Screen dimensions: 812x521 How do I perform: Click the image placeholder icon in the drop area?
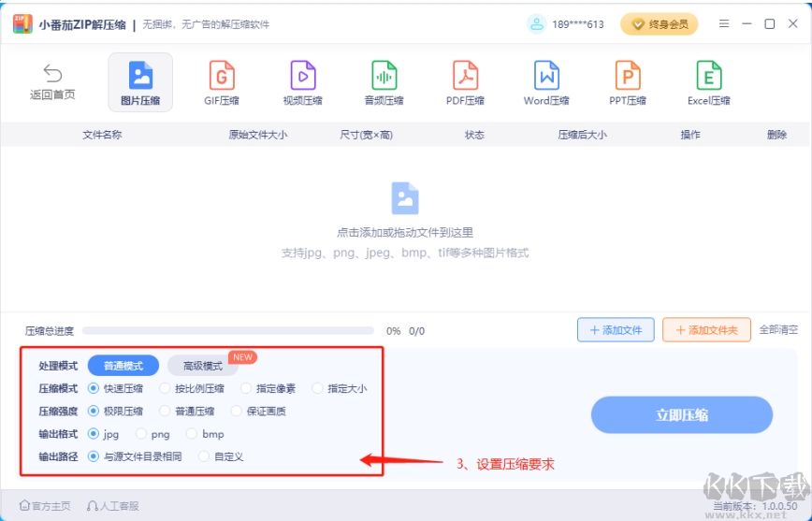405,198
